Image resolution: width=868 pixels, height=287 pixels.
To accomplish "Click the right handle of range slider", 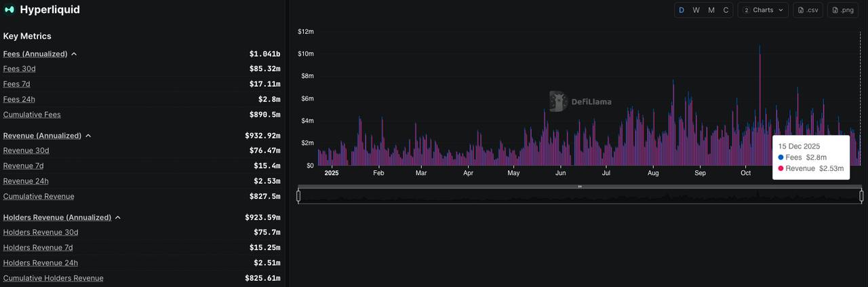I will [862, 197].
